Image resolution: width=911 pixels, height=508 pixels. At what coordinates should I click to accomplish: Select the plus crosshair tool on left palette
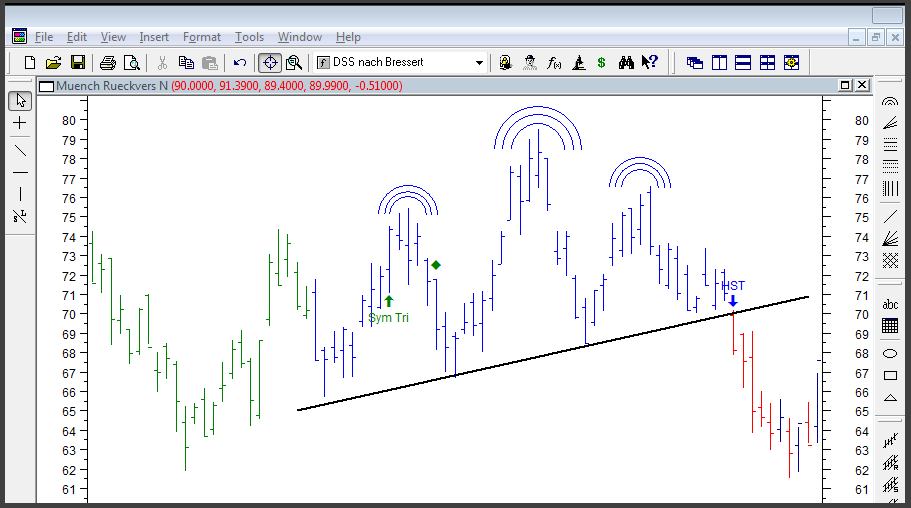pyautogui.click(x=20, y=123)
